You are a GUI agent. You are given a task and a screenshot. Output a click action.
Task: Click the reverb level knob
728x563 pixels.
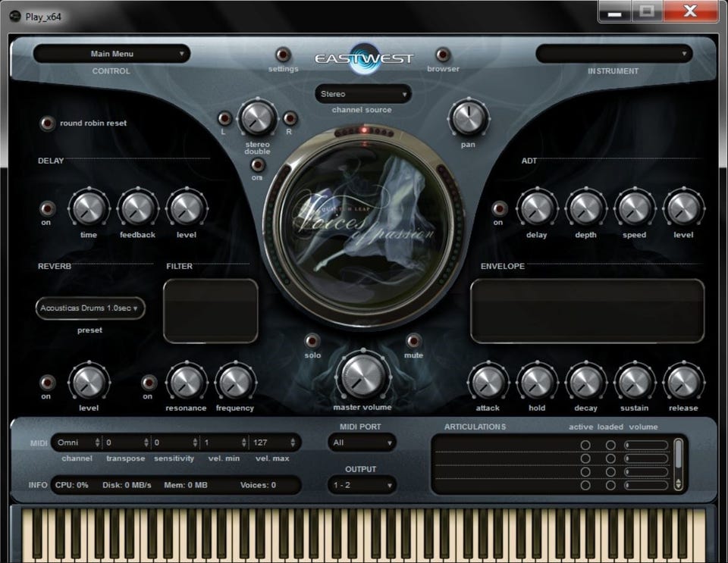click(88, 382)
